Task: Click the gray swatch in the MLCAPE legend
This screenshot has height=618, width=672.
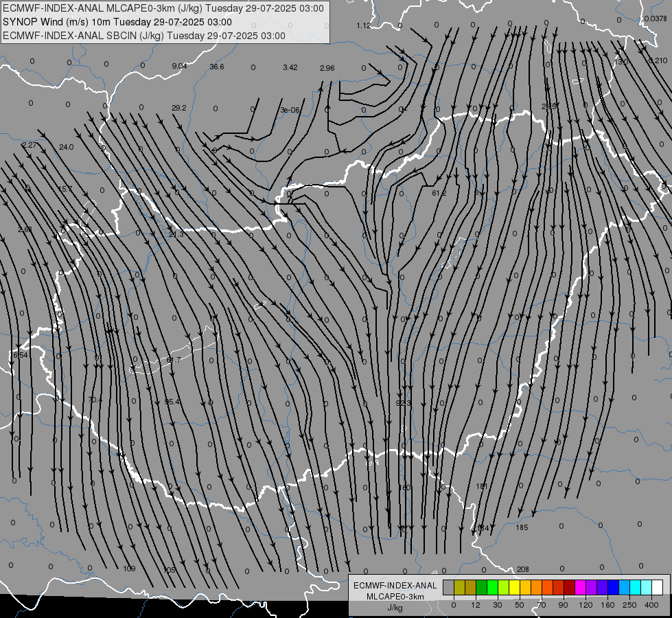Action: point(449,587)
